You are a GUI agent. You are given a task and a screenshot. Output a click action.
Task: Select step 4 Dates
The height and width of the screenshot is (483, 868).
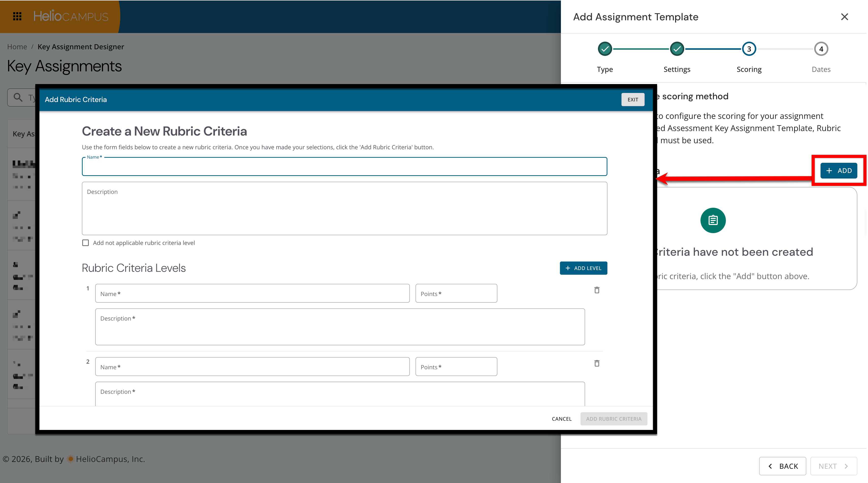coord(821,49)
